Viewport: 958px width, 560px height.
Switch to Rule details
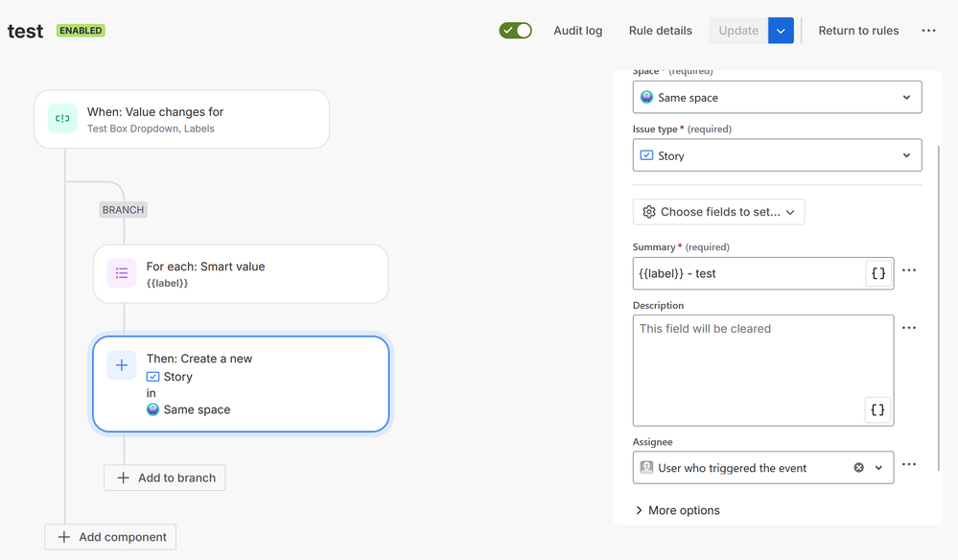pos(660,30)
